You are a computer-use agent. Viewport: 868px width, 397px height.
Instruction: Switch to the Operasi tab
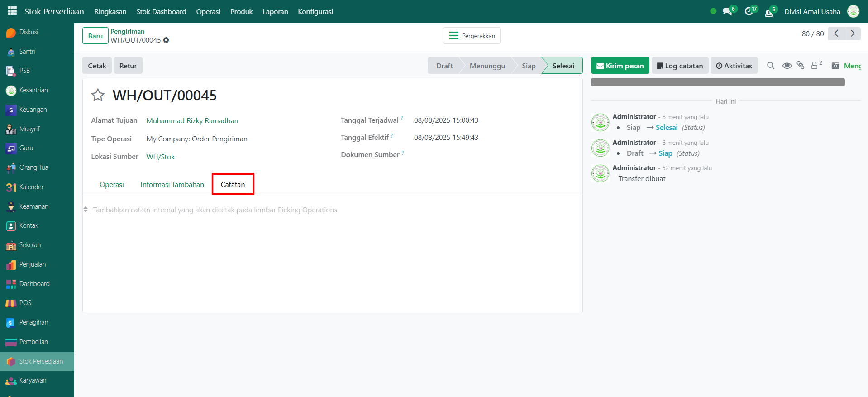point(112,184)
